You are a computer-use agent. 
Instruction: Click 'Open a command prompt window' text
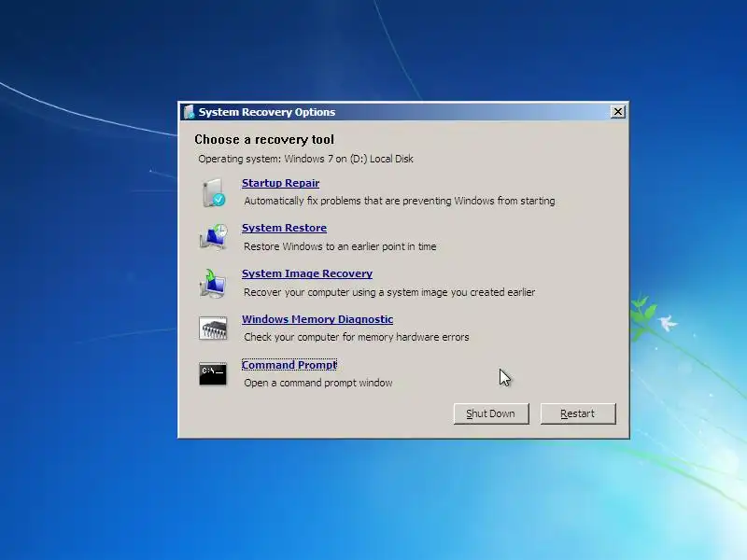pyautogui.click(x=318, y=383)
